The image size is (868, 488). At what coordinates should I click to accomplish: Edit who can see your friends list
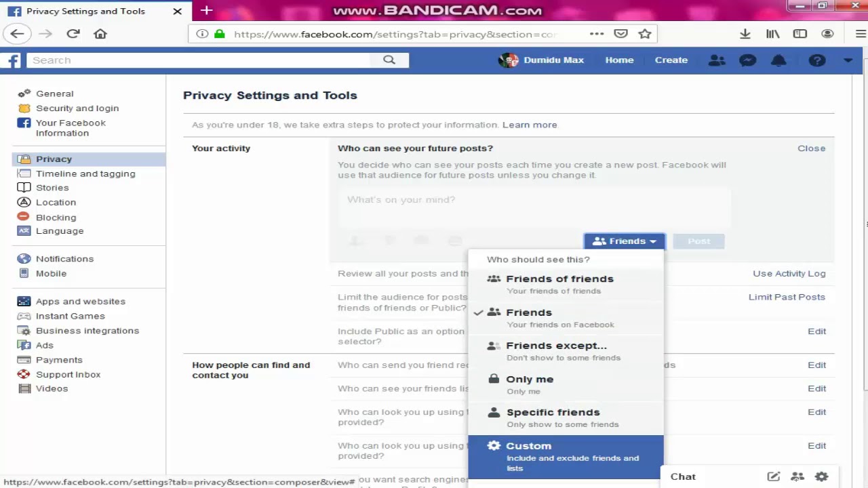pos(816,388)
